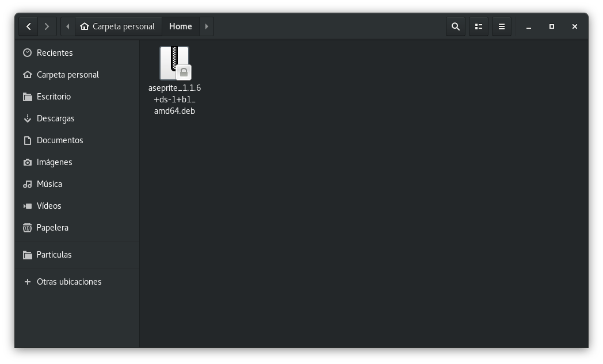Image resolution: width=603 pixels, height=364 pixels.
Task: Click the Documentos page icon
Action: (27, 140)
